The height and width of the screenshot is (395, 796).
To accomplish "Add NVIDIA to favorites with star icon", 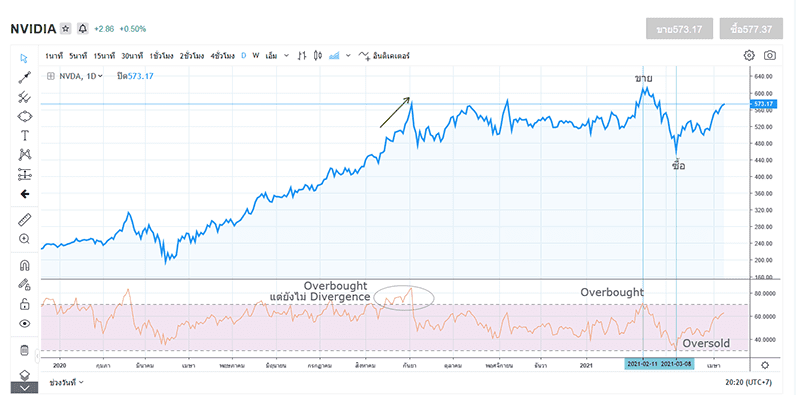I will 65,29.
